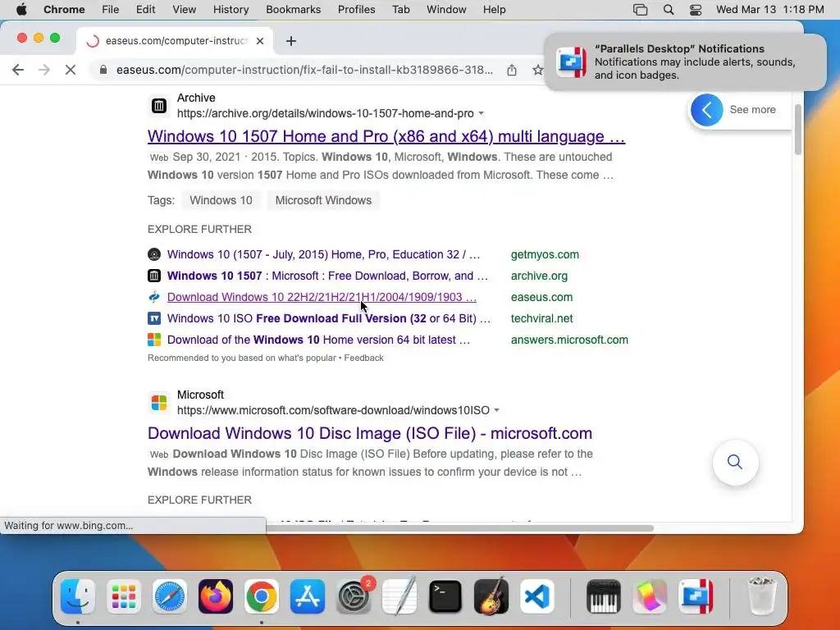
Task: Open the Windows 10 1507 Home and Pro result
Action: (x=386, y=136)
